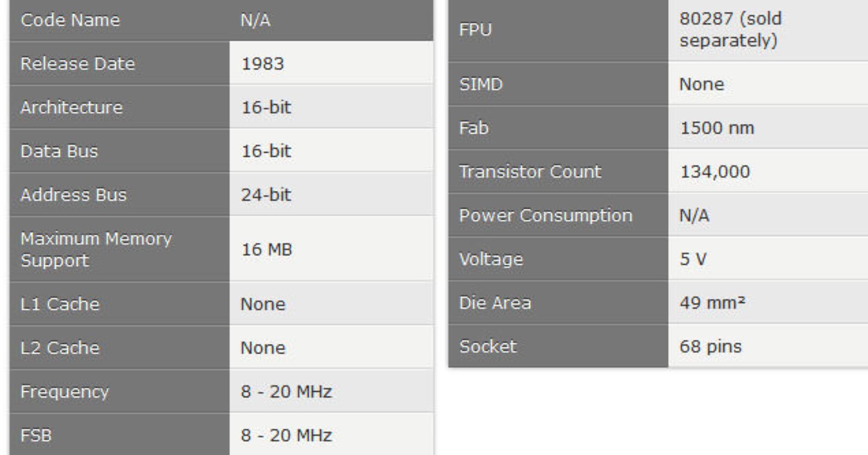Select the Frequency 8 - 20 MHz value
The width and height of the screenshot is (868, 455).
click(287, 392)
